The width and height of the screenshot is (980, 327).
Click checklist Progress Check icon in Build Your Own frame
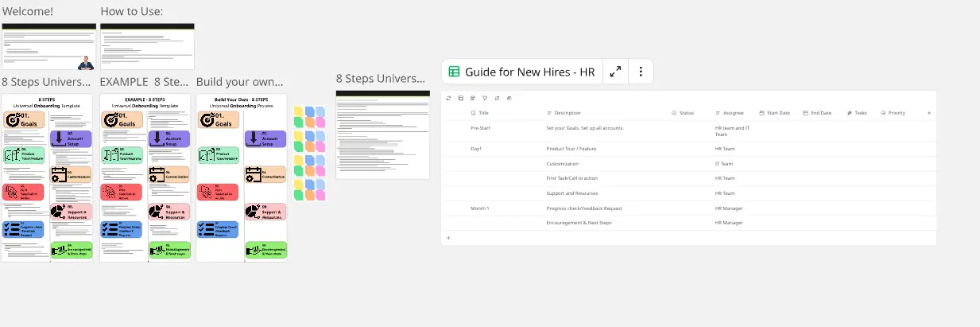[x=204, y=230]
